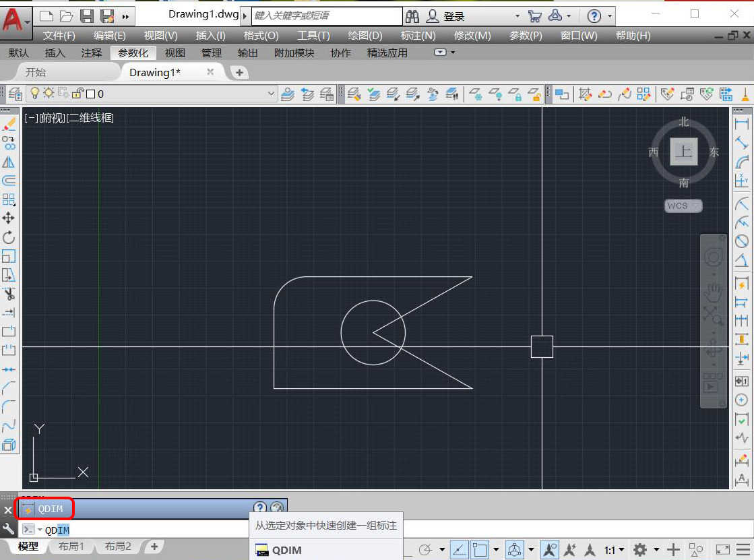Click the angular dimension tool
Viewport: 754px width, 560px height.
pos(741,260)
